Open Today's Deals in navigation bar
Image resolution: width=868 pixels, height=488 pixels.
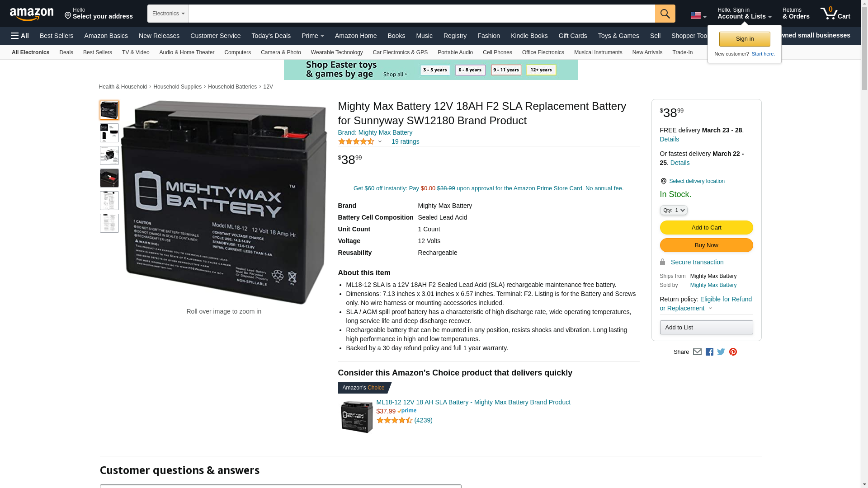click(x=271, y=36)
